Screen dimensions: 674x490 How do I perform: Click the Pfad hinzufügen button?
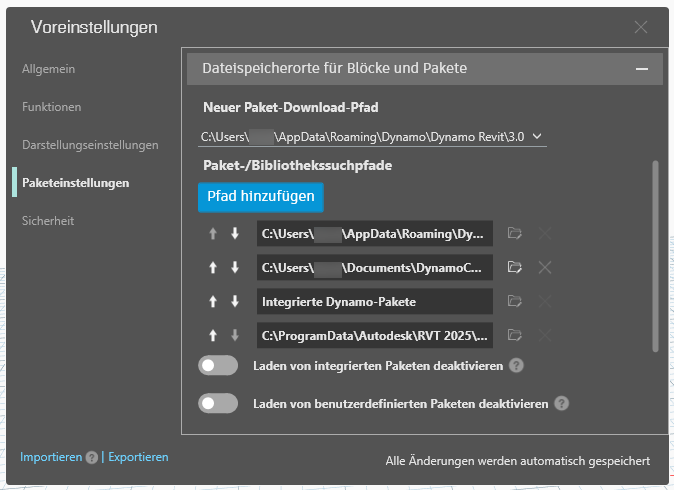tap(261, 197)
